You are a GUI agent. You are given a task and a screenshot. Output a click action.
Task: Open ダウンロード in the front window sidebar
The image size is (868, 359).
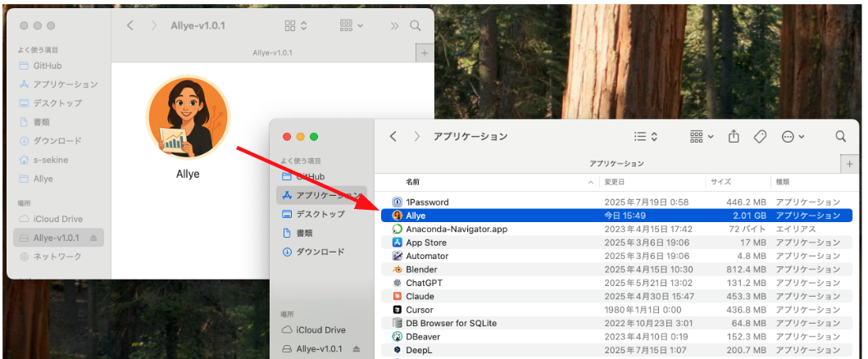pos(313,252)
